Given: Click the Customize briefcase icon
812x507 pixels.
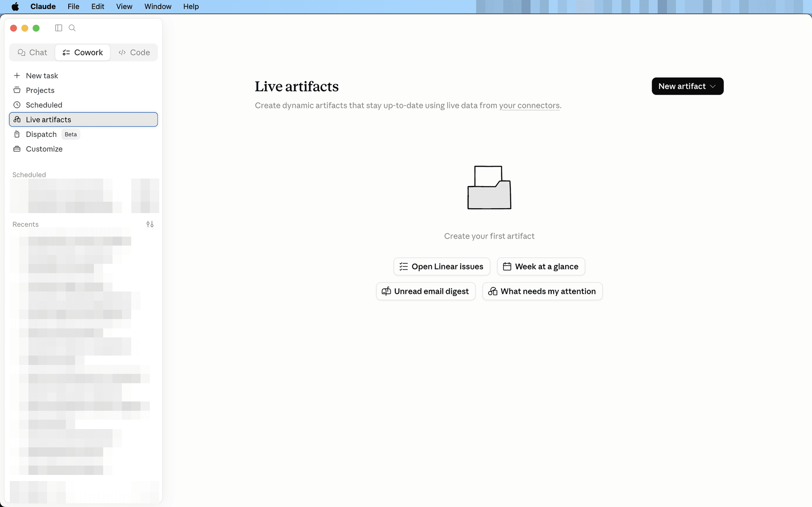Looking at the screenshot, I should [17, 149].
